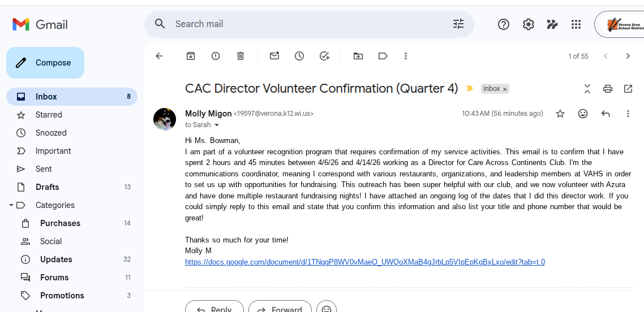Report this email as spam
Image resolution: width=644 pixels, height=312 pixels.
[x=216, y=56]
